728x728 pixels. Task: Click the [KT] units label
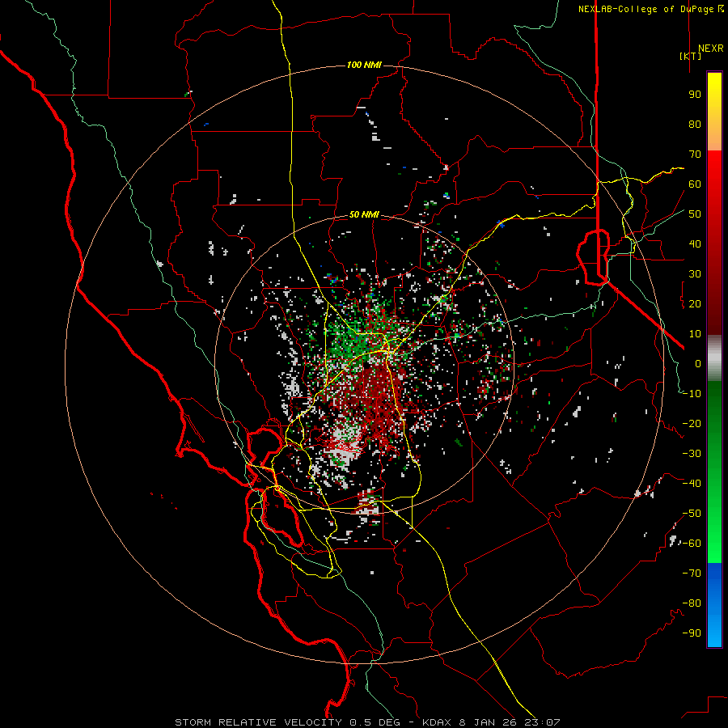point(691,56)
